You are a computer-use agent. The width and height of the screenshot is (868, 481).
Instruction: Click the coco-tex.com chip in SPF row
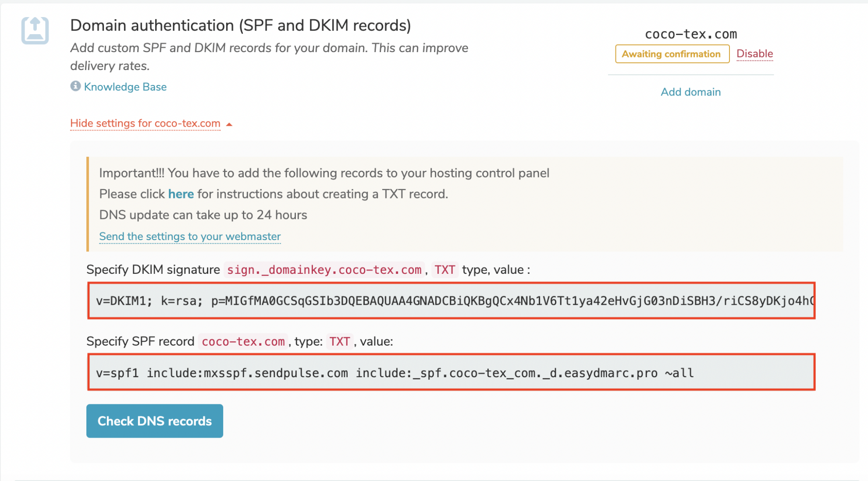242,341
